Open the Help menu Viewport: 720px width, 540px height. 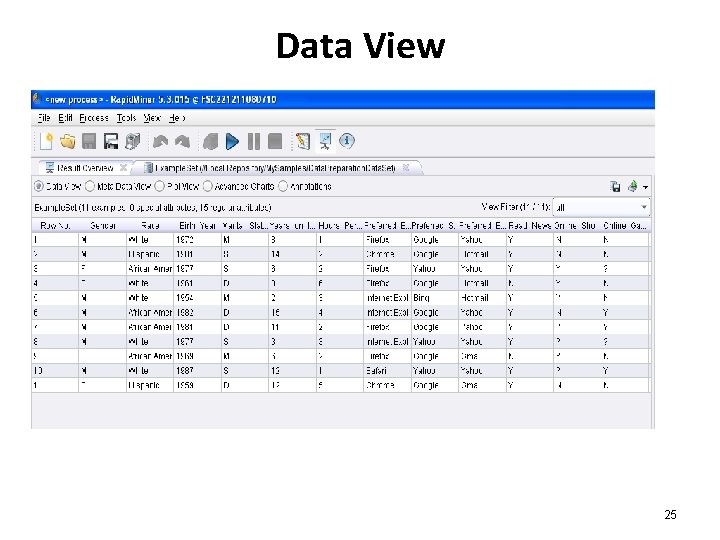177,118
